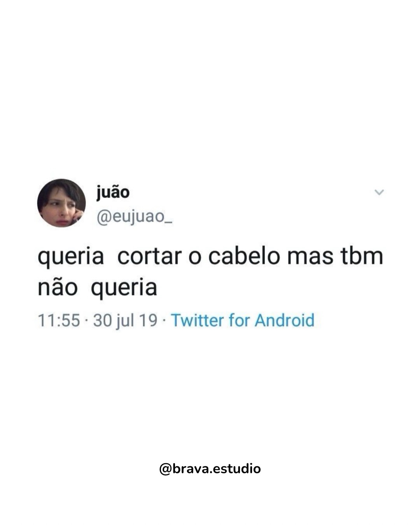Select queria on the tweet's second line

coord(124,289)
